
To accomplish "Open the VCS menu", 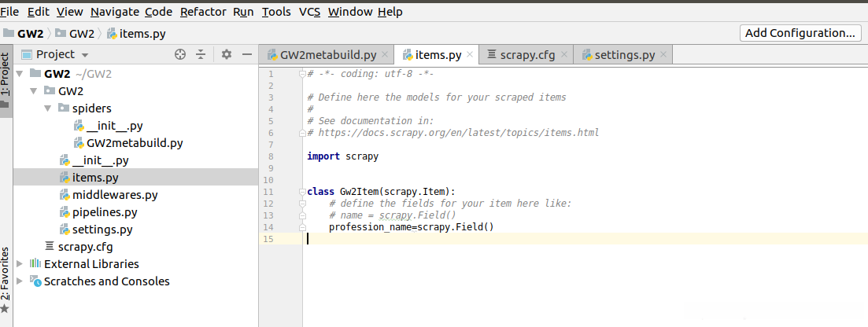I will tap(309, 12).
